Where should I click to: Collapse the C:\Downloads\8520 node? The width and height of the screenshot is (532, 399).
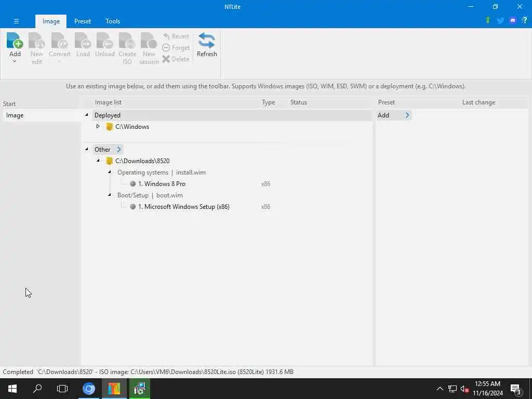(98, 161)
